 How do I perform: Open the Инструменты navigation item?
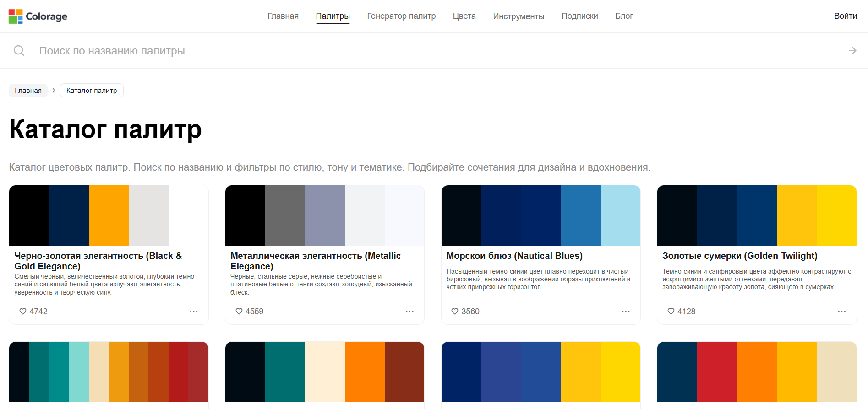click(519, 16)
